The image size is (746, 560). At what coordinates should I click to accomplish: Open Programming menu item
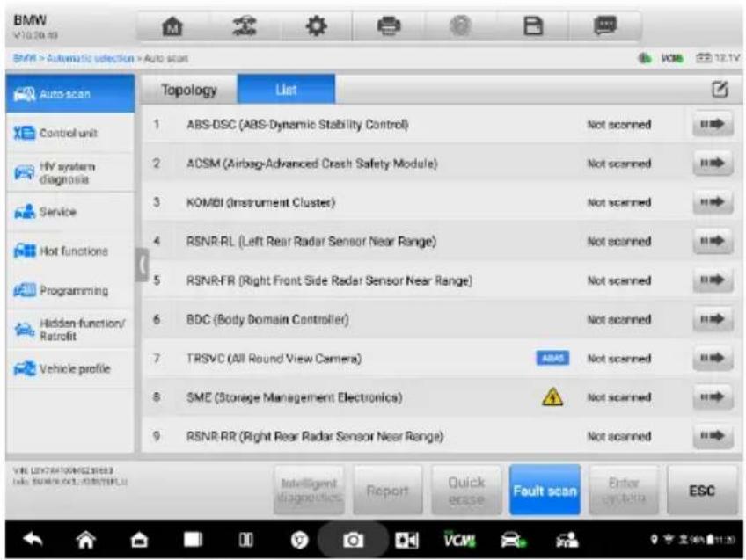(x=70, y=290)
